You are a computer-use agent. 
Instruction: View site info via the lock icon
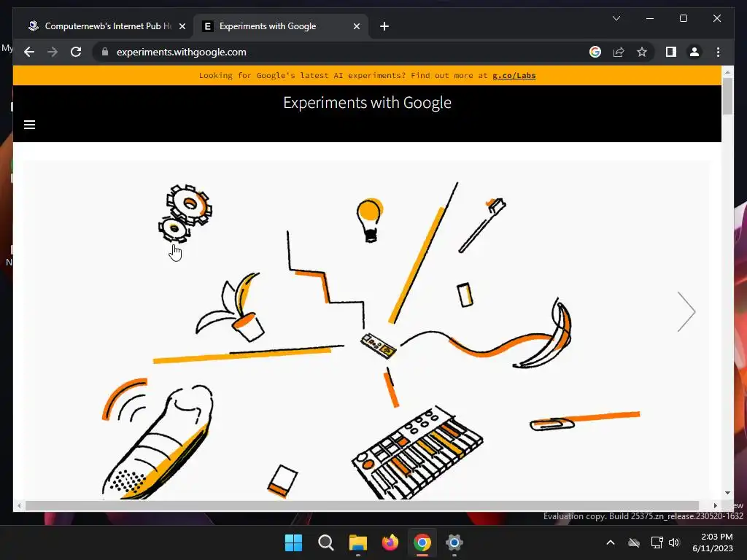coord(105,52)
